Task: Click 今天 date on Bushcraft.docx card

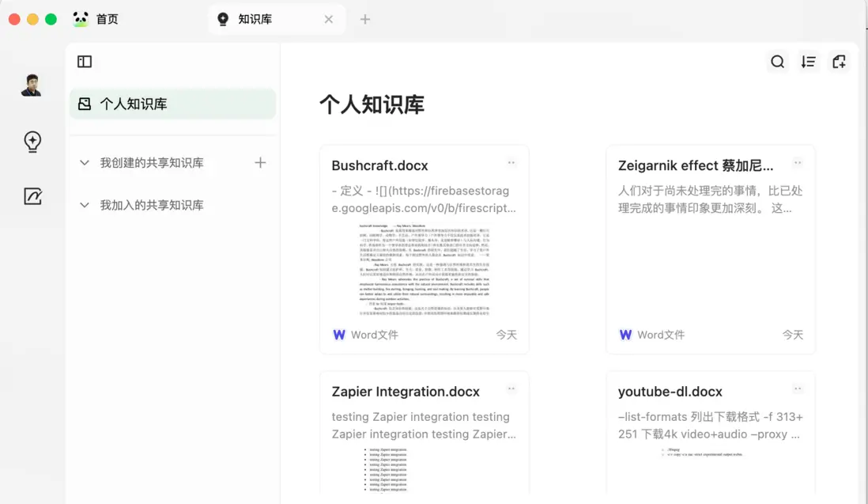Action: [x=506, y=335]
